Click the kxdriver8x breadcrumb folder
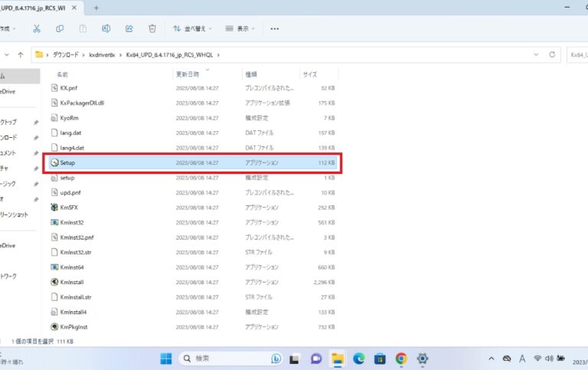Screen dimensions: 588x370 pos(102,55)
